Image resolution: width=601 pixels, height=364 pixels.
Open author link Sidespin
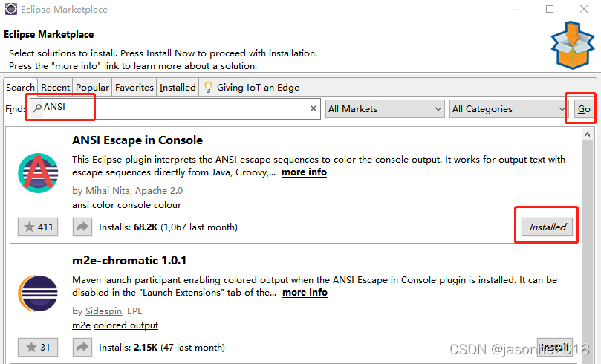coord(103,311)
